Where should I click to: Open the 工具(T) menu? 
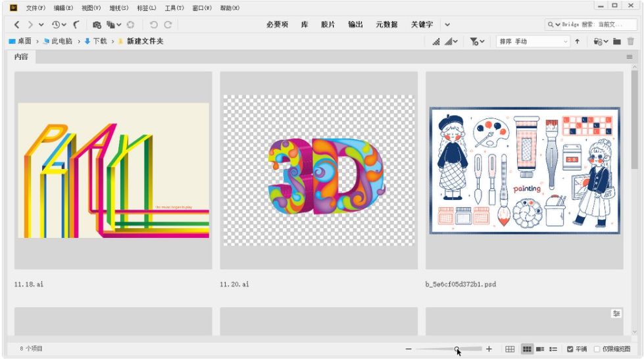tap(174, 8)
